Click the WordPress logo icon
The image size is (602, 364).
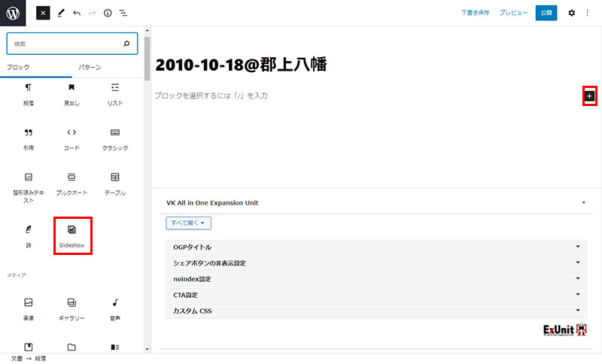[x=14, y=13]
